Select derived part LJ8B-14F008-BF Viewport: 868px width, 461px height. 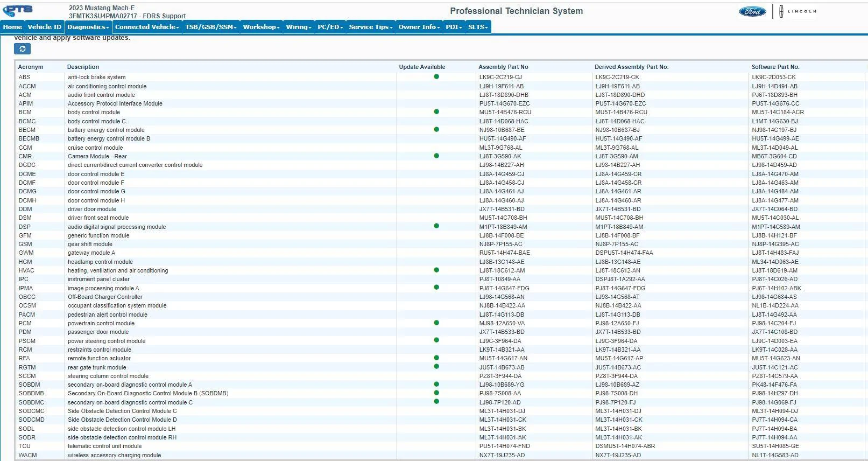(617, 236)
